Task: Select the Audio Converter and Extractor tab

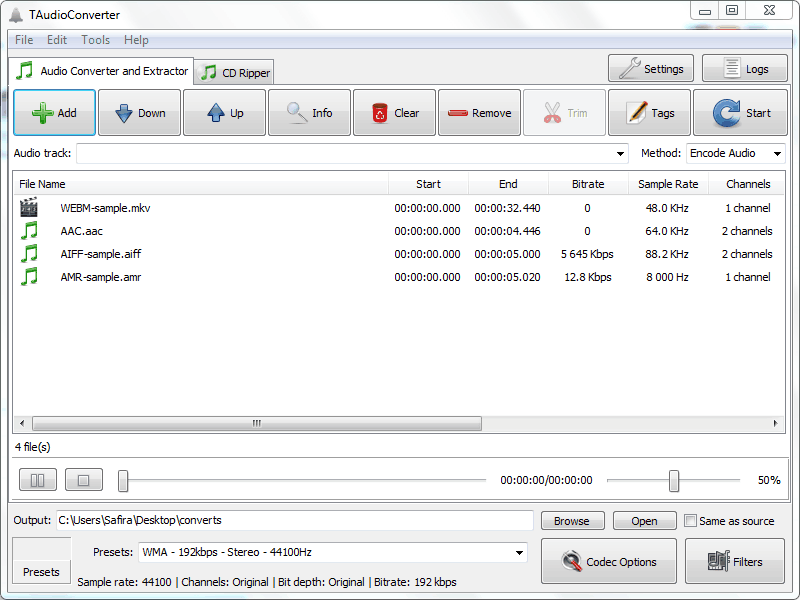Action: tap(102, 71)
